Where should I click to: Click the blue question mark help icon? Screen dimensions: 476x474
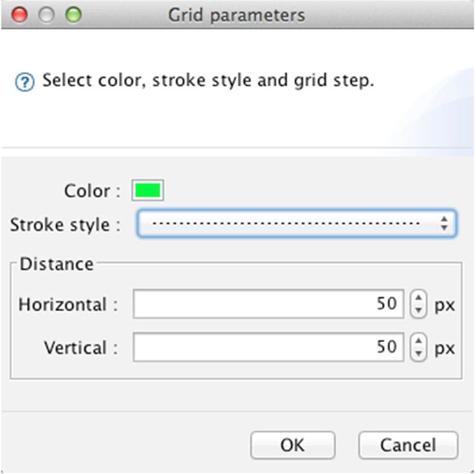click(x=24, y=82)
